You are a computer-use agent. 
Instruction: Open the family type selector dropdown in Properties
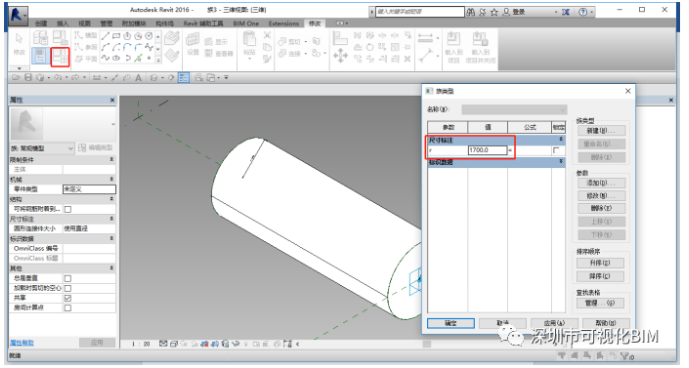[x=42, y=148]
